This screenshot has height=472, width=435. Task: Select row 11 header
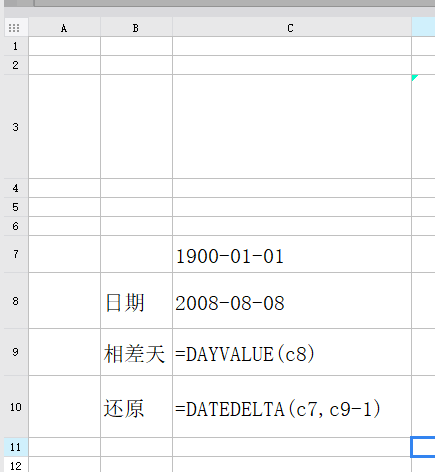point(16,447)
